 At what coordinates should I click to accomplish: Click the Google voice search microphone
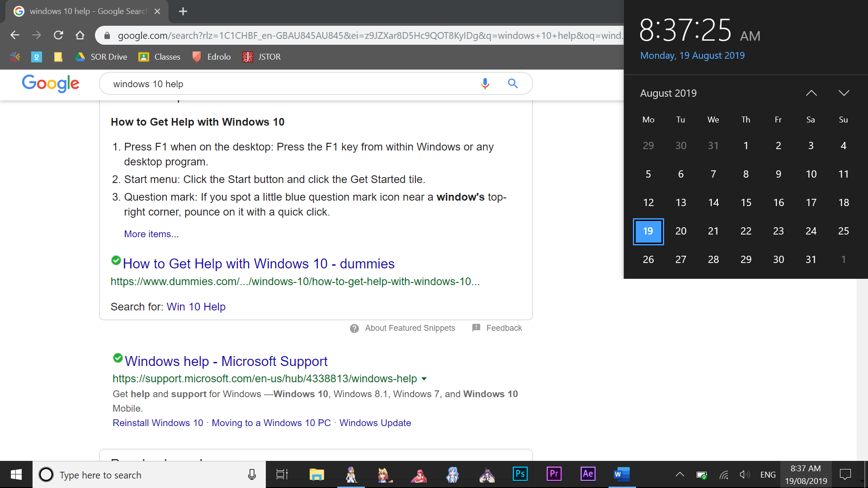tap(485, 84)
